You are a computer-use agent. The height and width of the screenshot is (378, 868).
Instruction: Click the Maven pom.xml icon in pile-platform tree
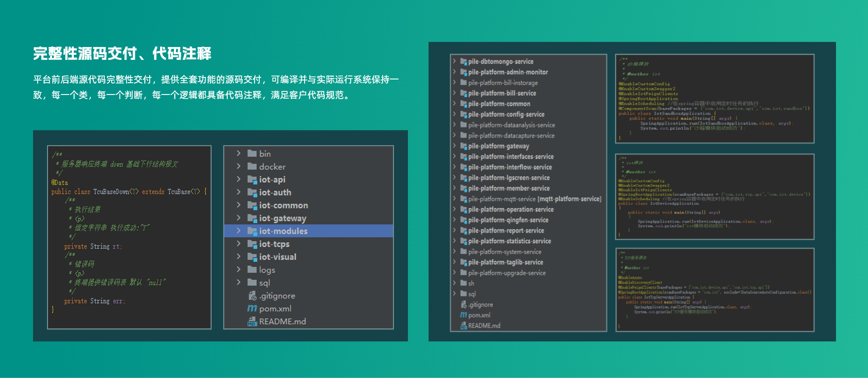click(463, 315)
